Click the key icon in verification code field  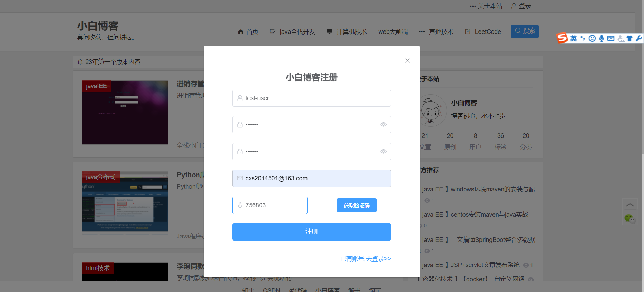[x=240, y=205]
